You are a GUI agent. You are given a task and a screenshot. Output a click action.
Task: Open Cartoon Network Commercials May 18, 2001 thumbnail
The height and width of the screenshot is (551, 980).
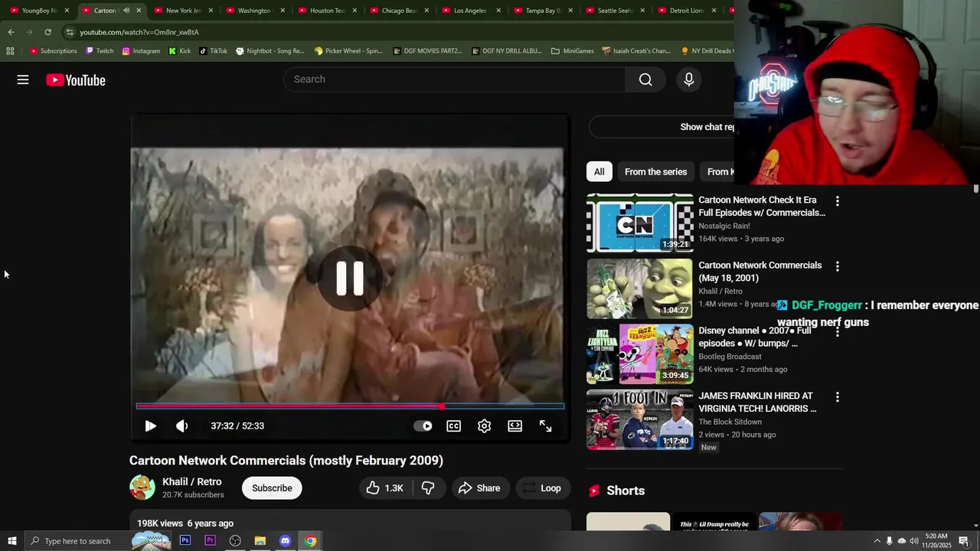tap(640, 289)
